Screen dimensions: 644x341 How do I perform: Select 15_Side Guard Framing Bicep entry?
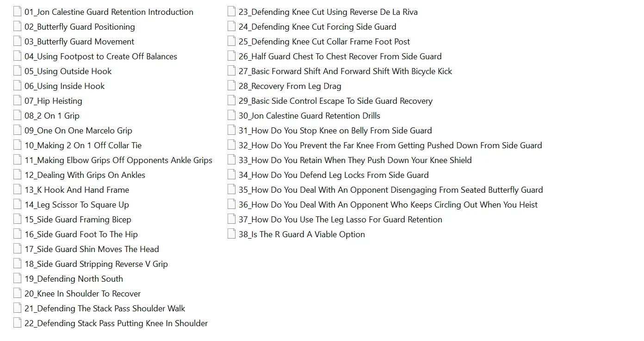click(78, 220)
